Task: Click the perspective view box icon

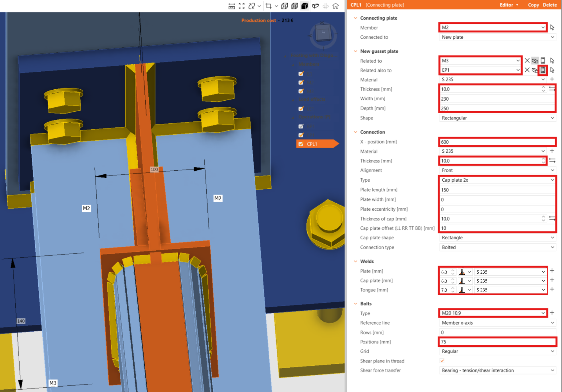Action: [x=315, y=6]
